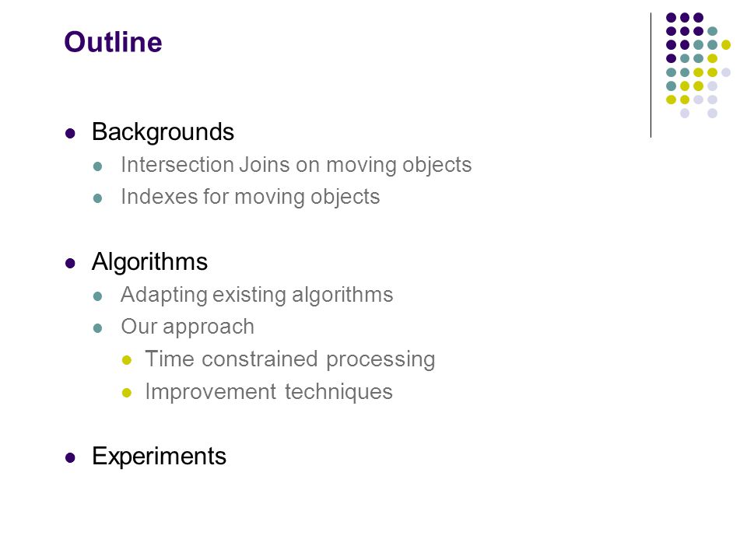Click the decorative colored dot grid

[698, 65]
